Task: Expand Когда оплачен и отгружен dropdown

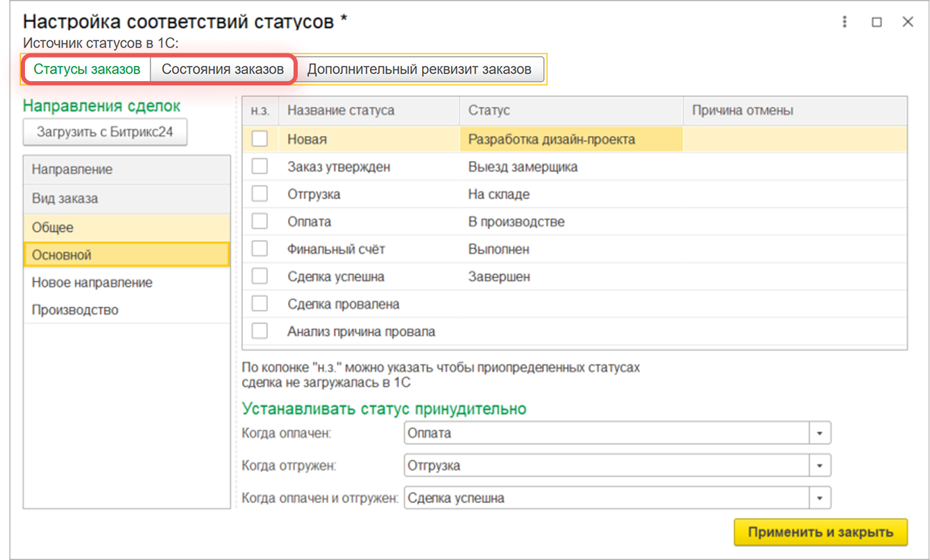Action: pos(820,498)
